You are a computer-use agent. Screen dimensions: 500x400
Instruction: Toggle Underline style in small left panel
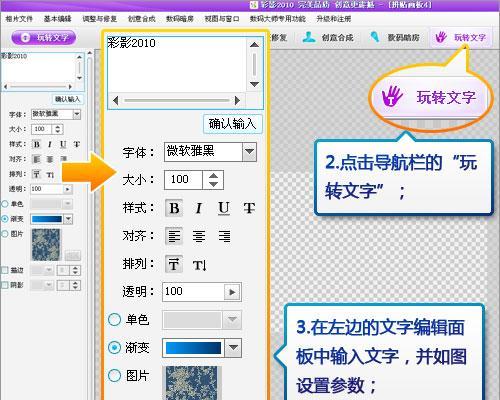point(63,144)
